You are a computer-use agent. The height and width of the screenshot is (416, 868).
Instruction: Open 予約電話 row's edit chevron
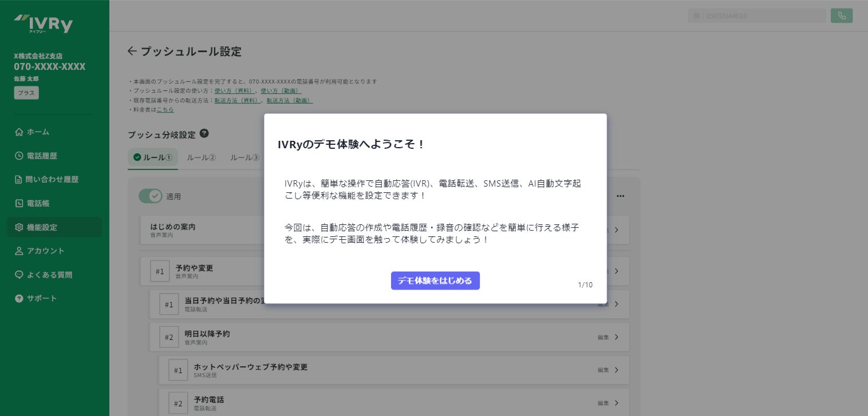(617, 403)
